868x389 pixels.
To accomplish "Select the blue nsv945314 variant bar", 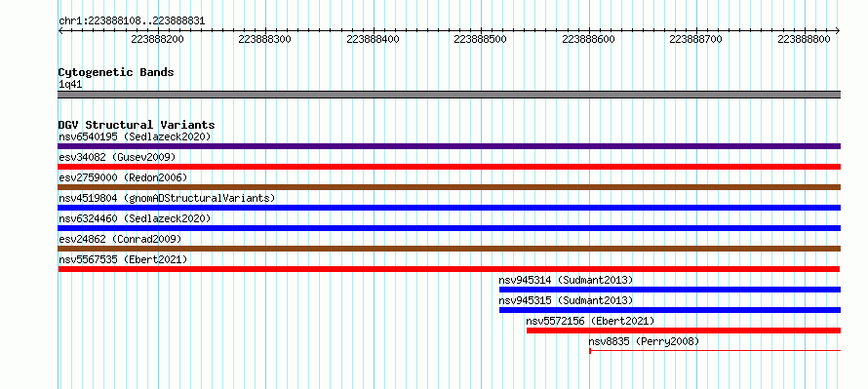I will 670,290.
